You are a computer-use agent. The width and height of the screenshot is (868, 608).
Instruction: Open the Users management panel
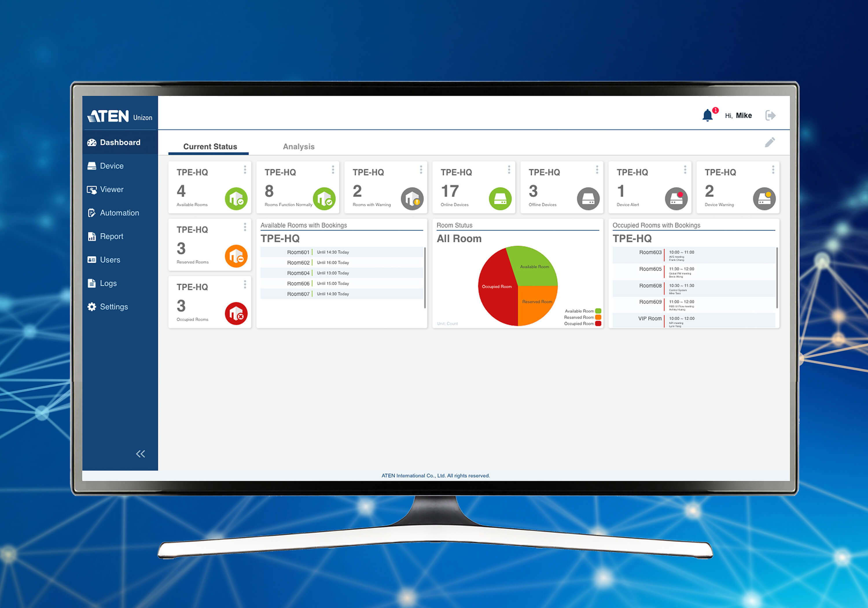pyautogui.click(x=109, y=259)
